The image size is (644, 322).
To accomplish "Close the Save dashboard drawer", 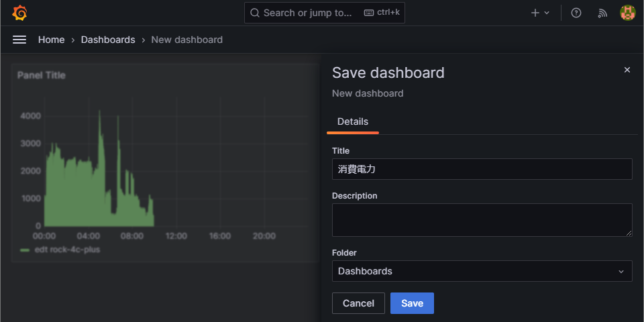I will (627, 70).
